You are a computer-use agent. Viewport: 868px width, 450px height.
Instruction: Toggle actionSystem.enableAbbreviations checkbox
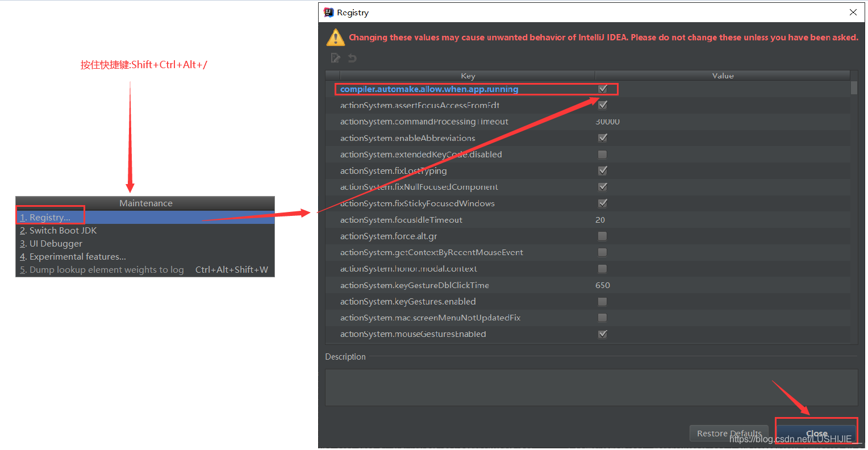(x=603, y=138)
